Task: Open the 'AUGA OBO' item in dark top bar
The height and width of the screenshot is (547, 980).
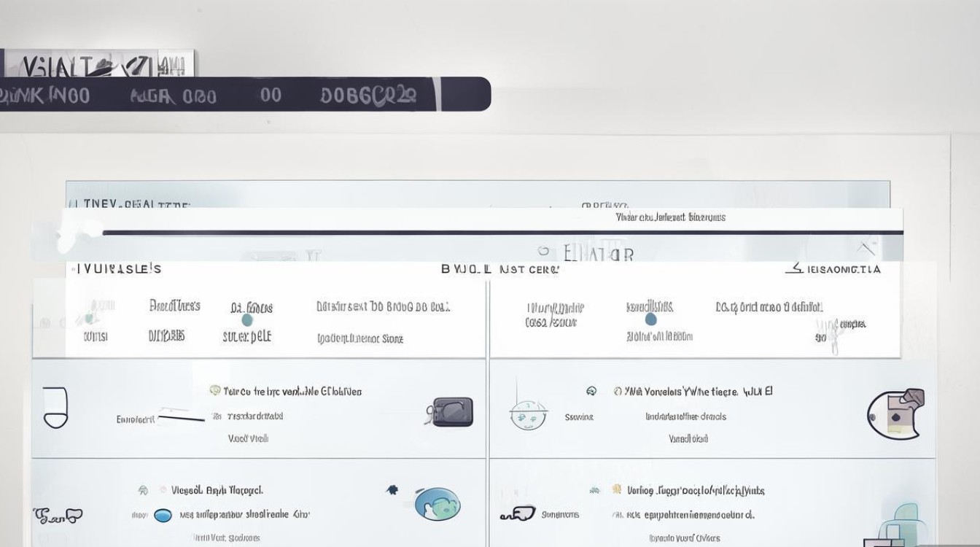Action: tap(173, 96)
